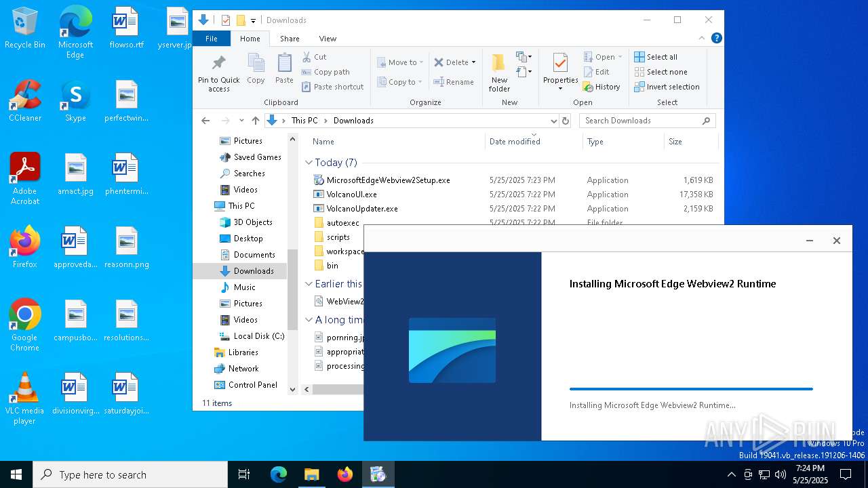Click Select none in ribbon
868x488 pixels.
pyautogui.click(x=660, y=72)
